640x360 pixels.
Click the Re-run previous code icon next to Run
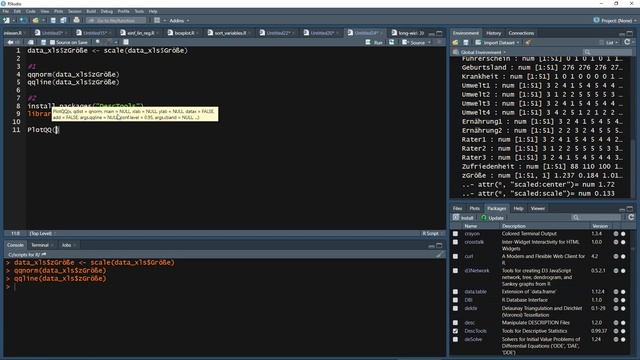coord(392,42)
